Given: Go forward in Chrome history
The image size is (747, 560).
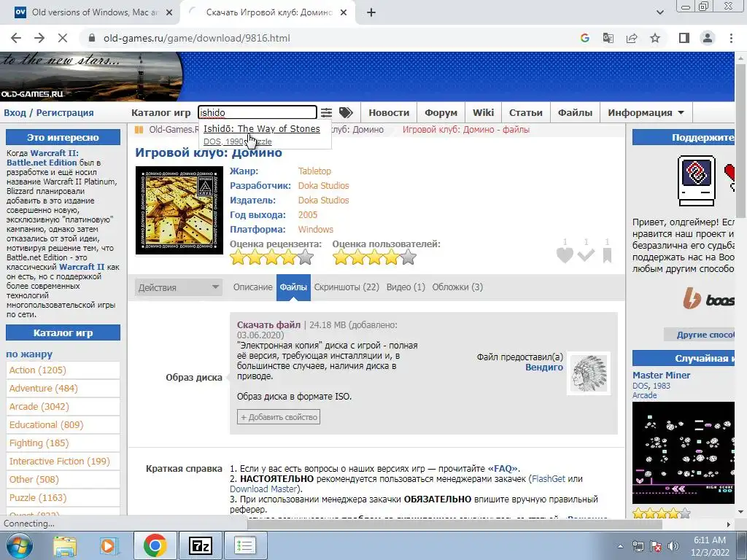Looking at the screenshot, I should 39,38.
